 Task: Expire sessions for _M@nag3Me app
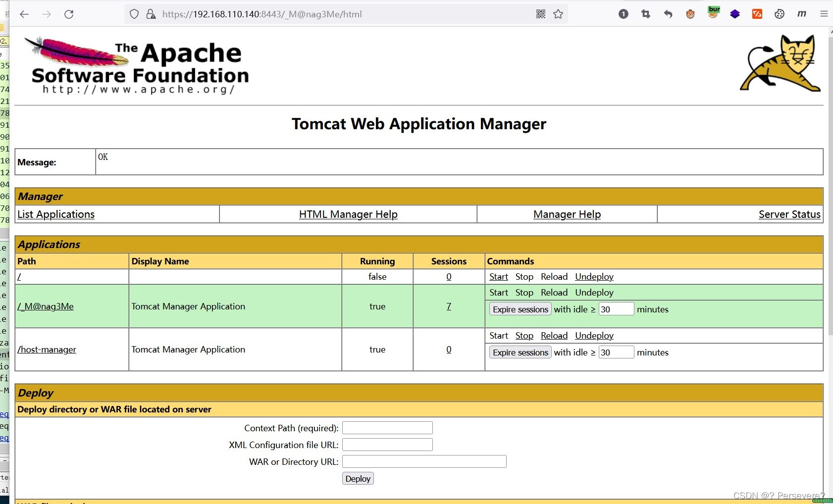click(521, 309)
